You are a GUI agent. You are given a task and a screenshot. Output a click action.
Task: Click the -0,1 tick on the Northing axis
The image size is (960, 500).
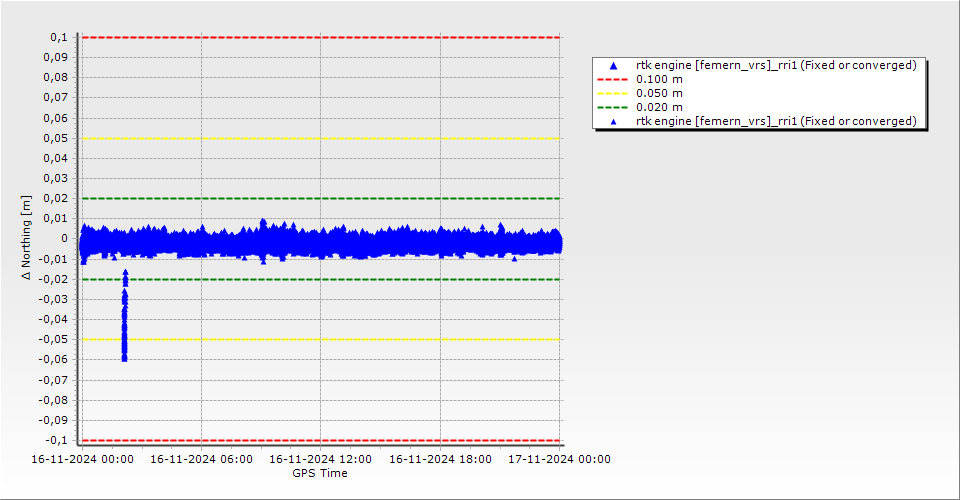tap(56, 440)
